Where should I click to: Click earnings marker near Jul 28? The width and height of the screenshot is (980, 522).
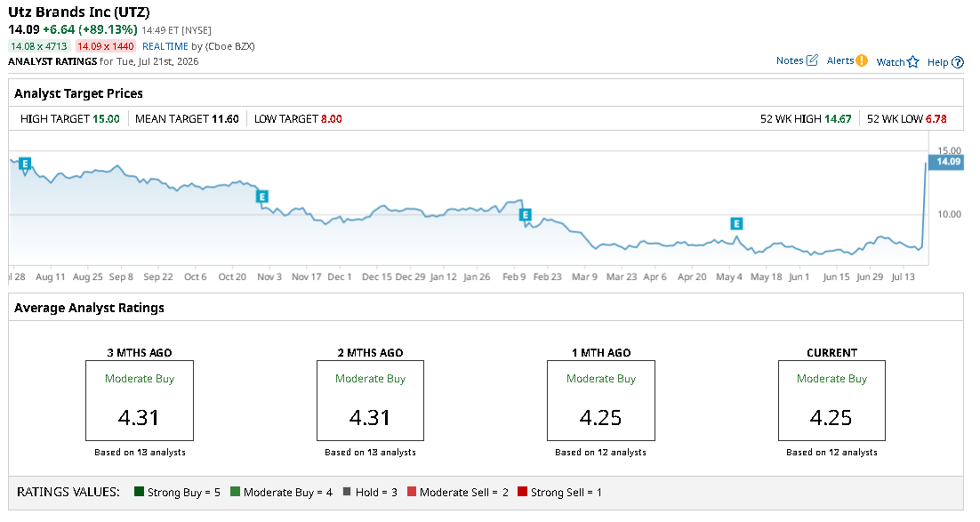[x=24, y=164]
